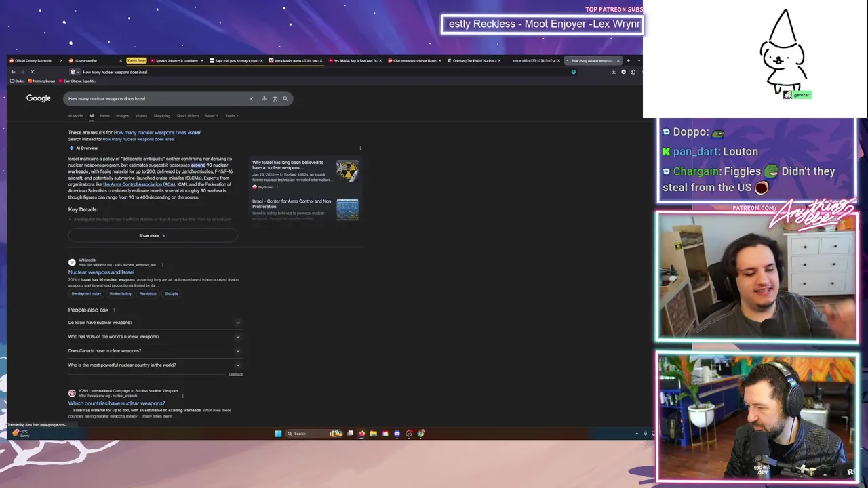Select the Shopping search filter
Screen dimensions: 868x488
point(161,116)
